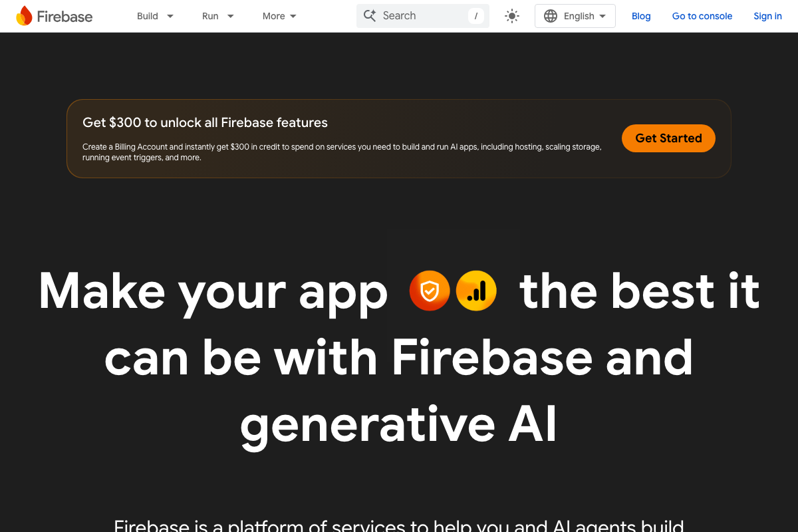Image resolution: width=798 pixels, height=532 pixels.
Task: Open the Blog link
Action: coord(641,16)
